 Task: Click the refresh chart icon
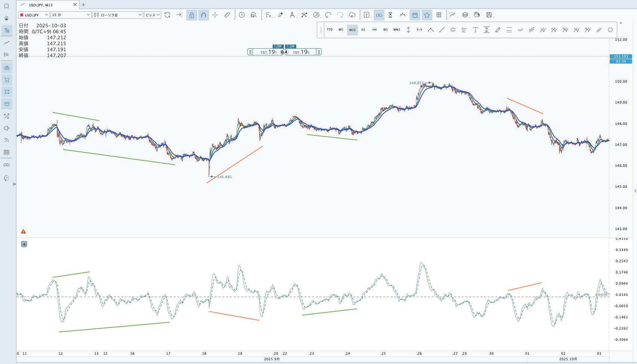168,15
